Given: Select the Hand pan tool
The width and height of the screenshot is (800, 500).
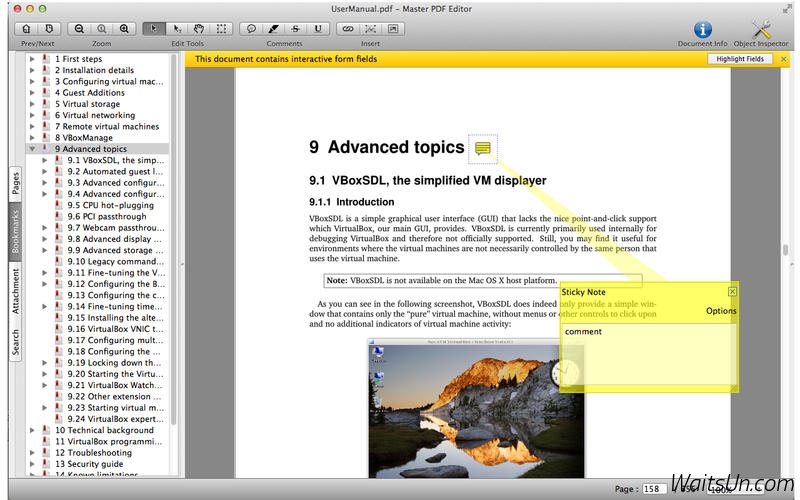Looking at the screenshot, I should [x=199, y=29].
